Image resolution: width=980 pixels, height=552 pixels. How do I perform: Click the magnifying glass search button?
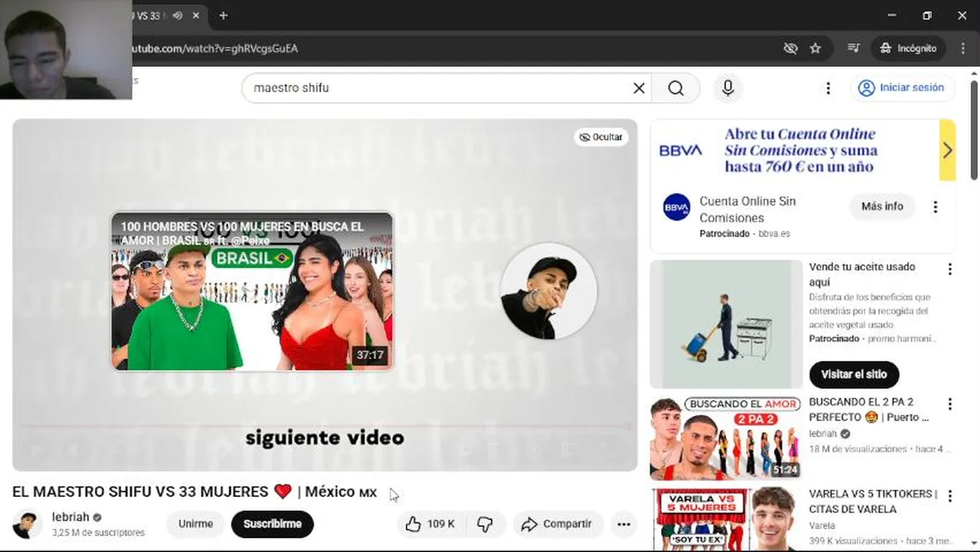click(x=676, y=88)
